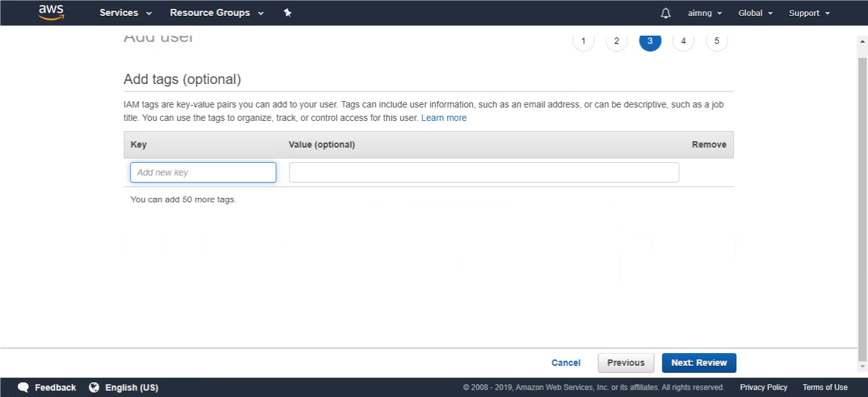The height and width of the screenshot is (397, 868).
Task: Click the globe language icon
Action: (x=94, y=387)
